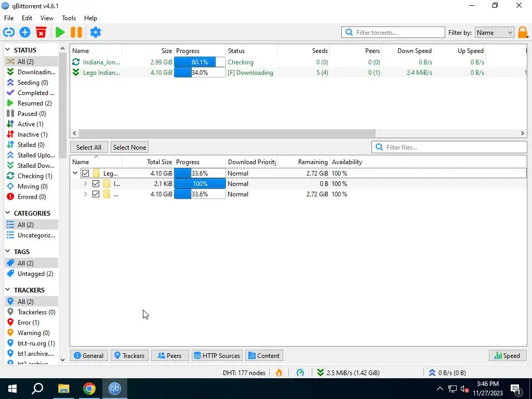
Task: Select the tracker Warning (0) filter
Action: pos(31,333)
